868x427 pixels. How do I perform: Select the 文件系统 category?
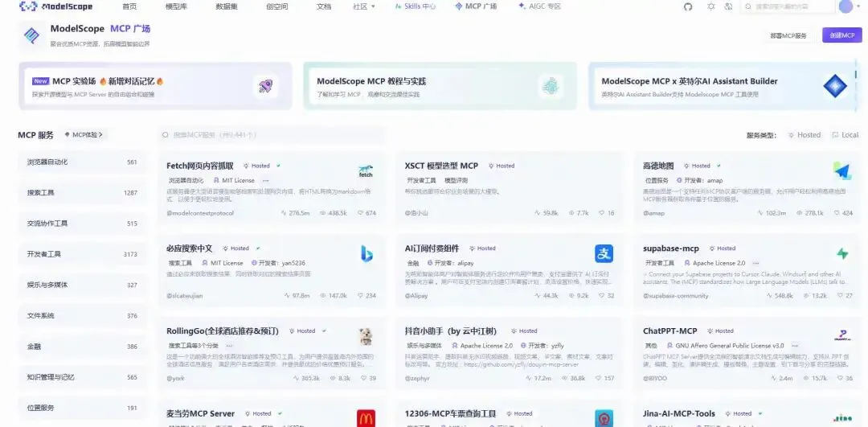pos(82,316)
